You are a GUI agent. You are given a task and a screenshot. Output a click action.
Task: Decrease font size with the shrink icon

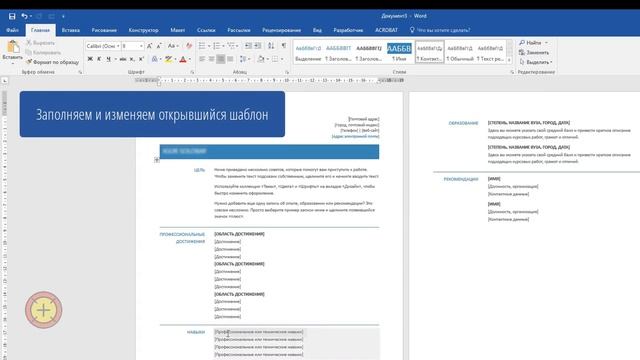tap(159, 46)
